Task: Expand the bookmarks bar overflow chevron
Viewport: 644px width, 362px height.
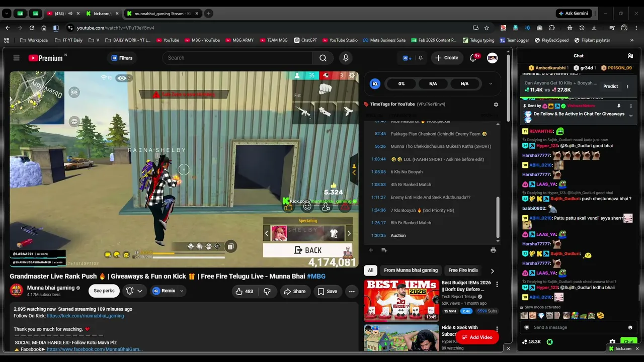Action: [x=632, y=40]
